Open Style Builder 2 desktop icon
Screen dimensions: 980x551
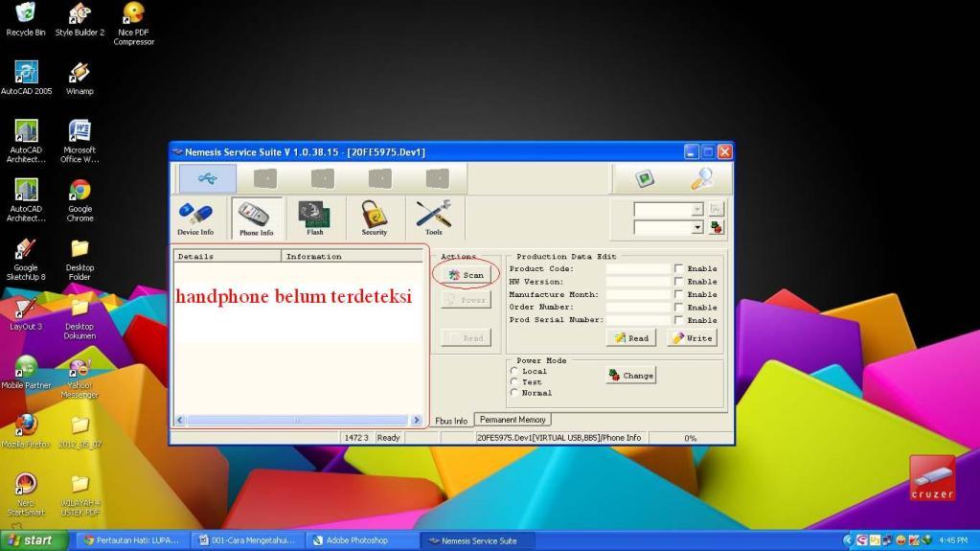coord(80,19)
